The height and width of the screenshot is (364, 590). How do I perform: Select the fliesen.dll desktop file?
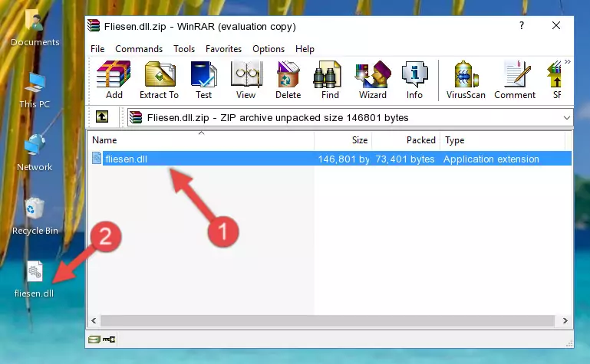(35, 280)
